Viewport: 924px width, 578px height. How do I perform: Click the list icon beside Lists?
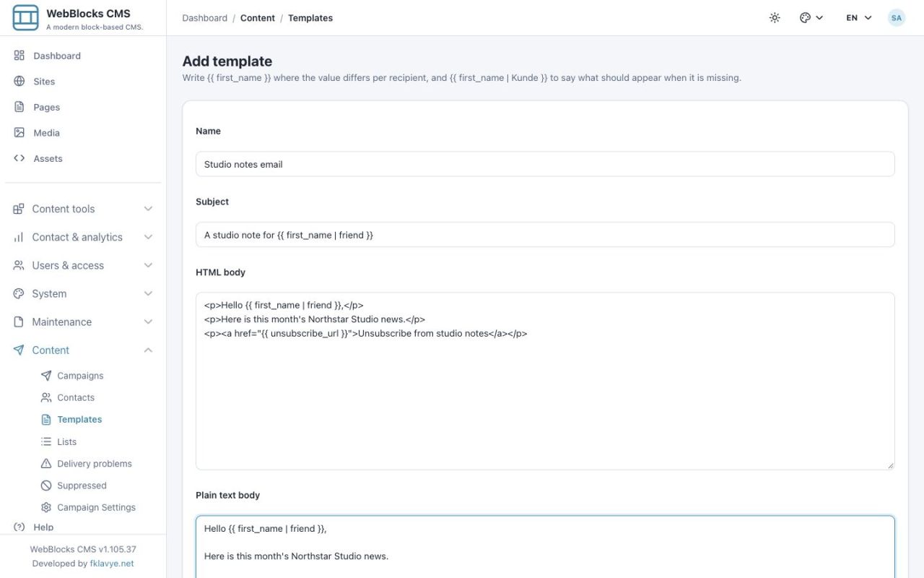click(46, 441)
